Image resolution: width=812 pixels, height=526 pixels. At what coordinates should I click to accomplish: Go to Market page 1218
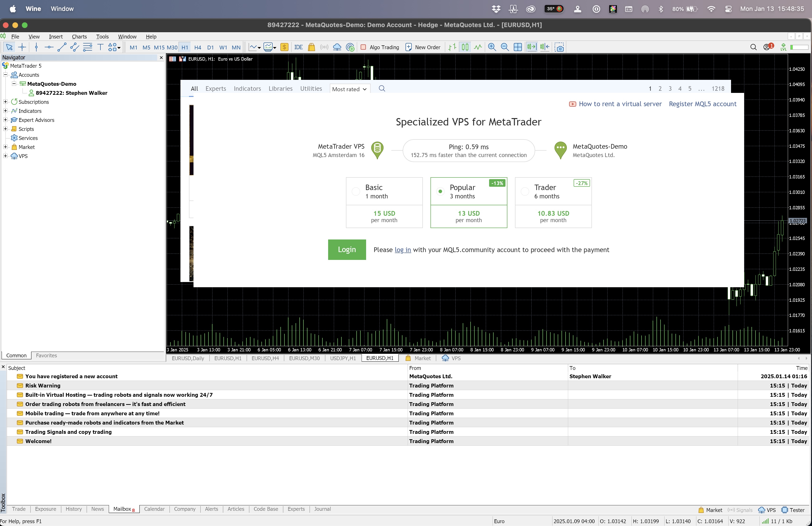pyautogui.click(x=718, y=88)
